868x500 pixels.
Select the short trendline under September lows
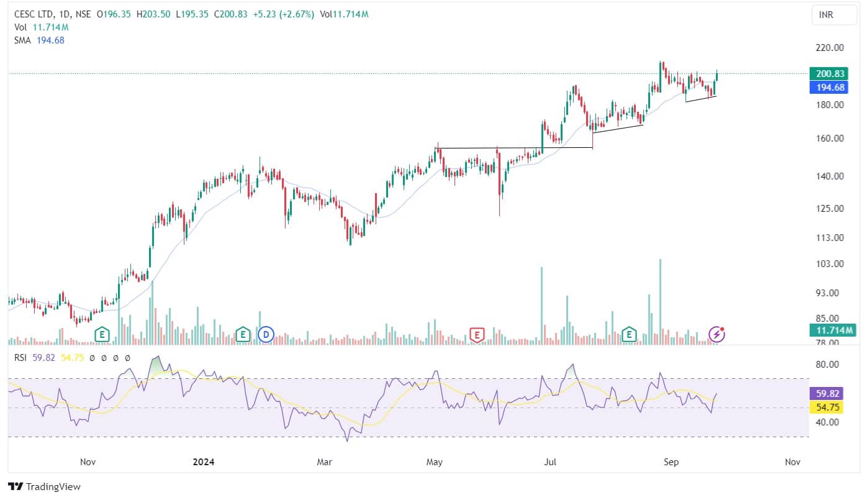pos(701,99)
